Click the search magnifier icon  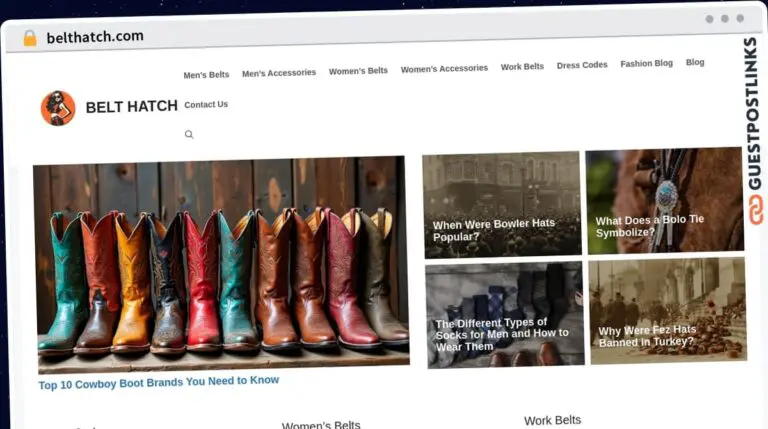[x=189, y=134]
